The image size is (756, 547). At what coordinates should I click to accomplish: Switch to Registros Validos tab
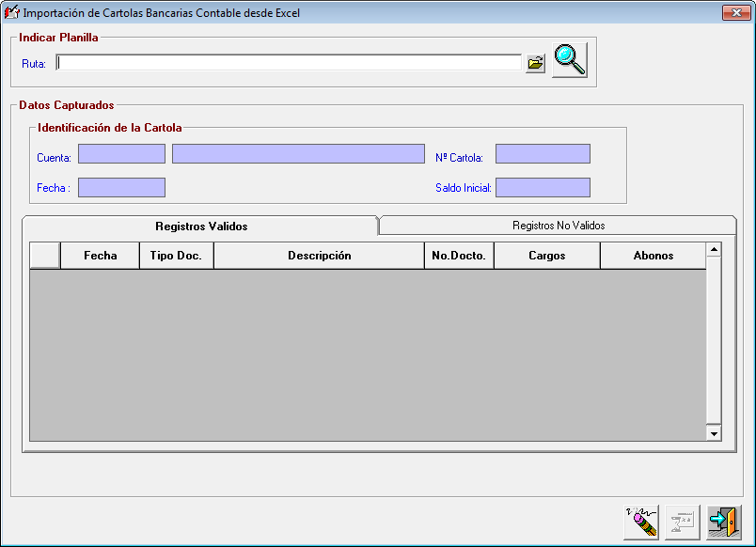click(x=201, y=226)
